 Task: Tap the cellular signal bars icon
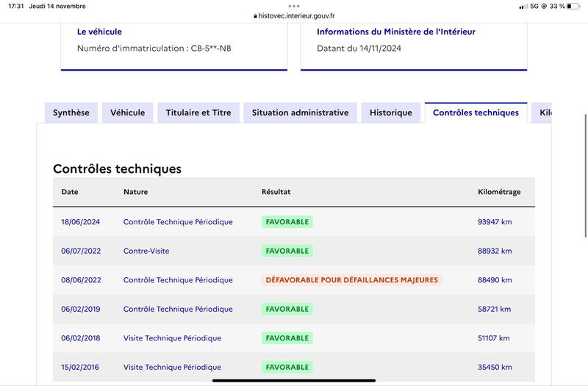523,7
